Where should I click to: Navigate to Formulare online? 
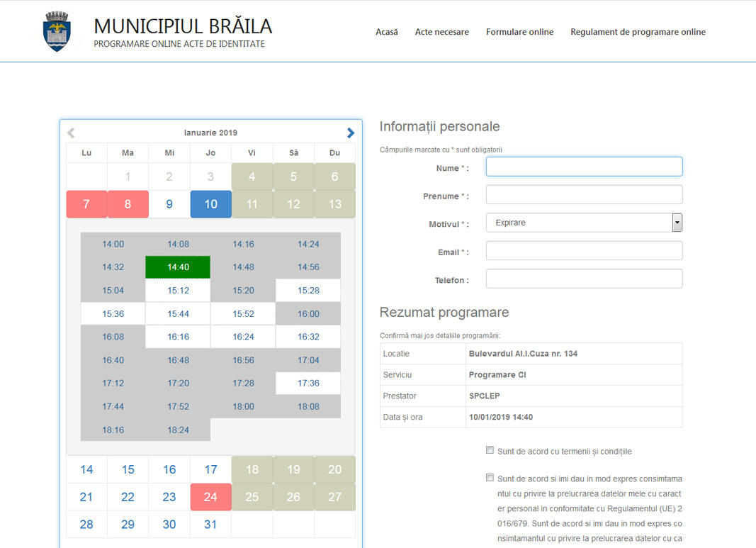(519, 32)
